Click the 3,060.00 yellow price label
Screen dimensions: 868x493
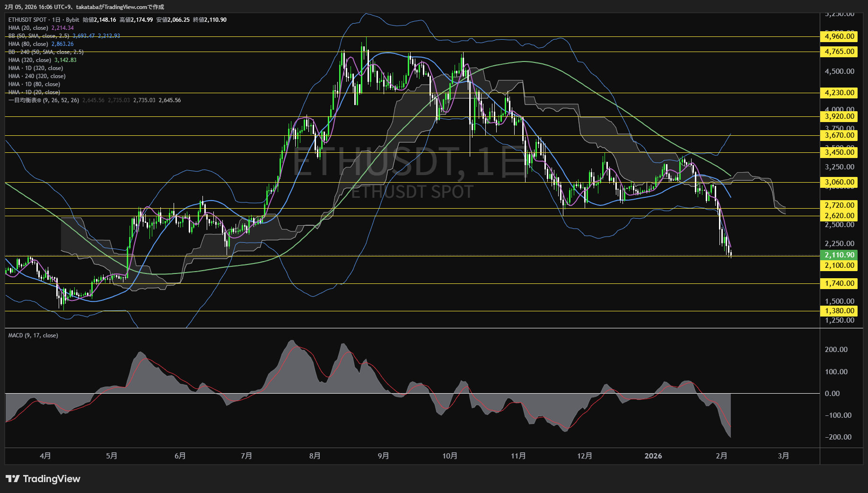click(839, 182)
